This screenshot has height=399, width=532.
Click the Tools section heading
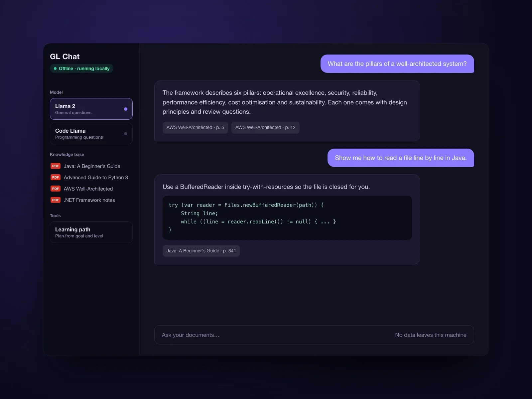click(55, 215)
